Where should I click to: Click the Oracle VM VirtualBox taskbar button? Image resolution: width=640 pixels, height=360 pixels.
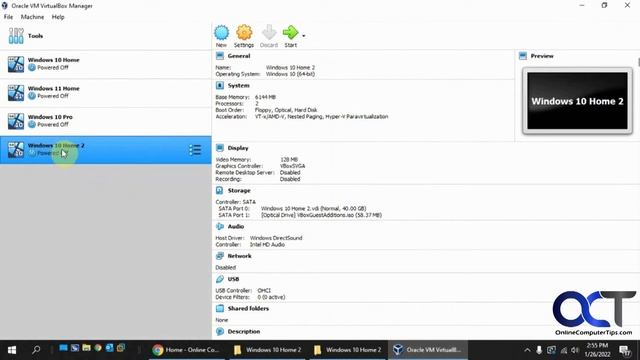coord(427,350)
